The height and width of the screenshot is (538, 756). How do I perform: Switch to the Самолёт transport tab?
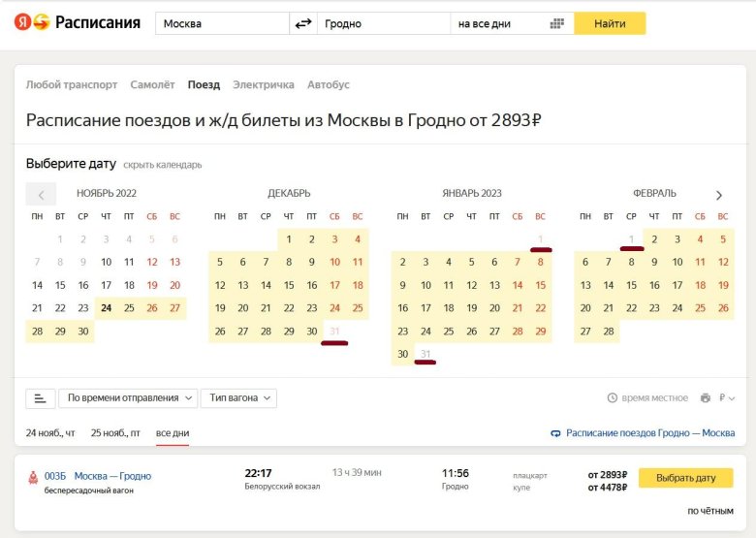(x=153, y=85)
